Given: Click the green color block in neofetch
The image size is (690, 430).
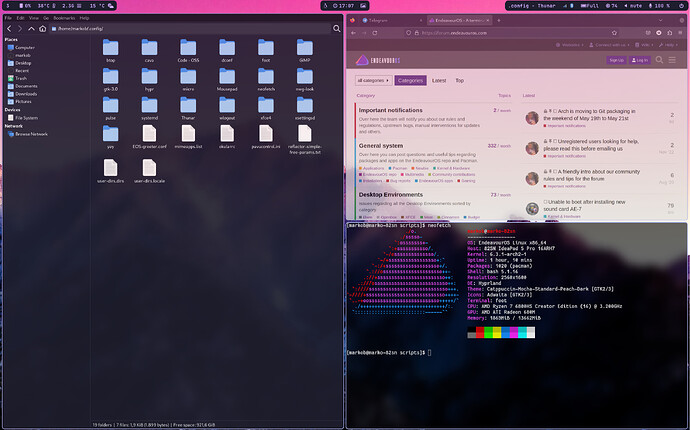Looking at the screenshot, I should [488, 332].
